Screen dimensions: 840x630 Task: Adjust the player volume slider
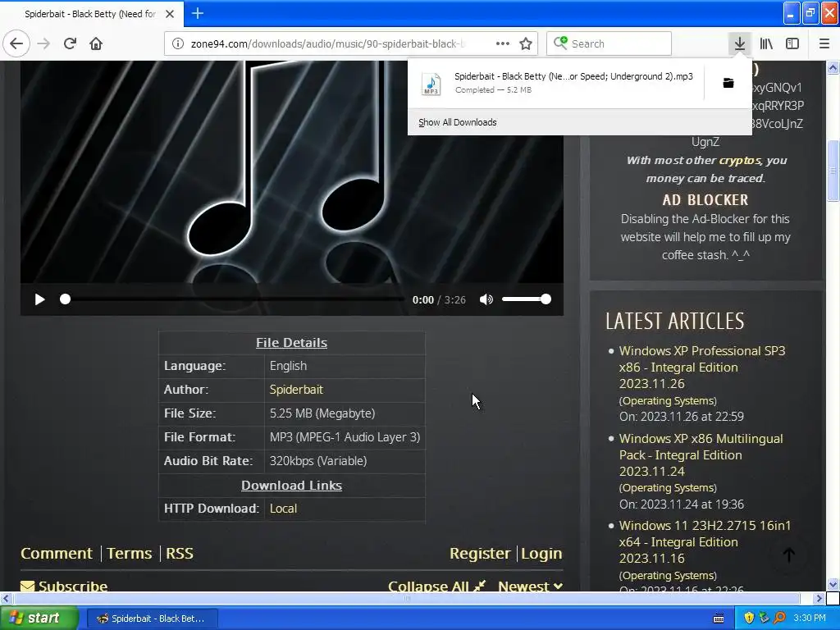(x=526, y=299)
